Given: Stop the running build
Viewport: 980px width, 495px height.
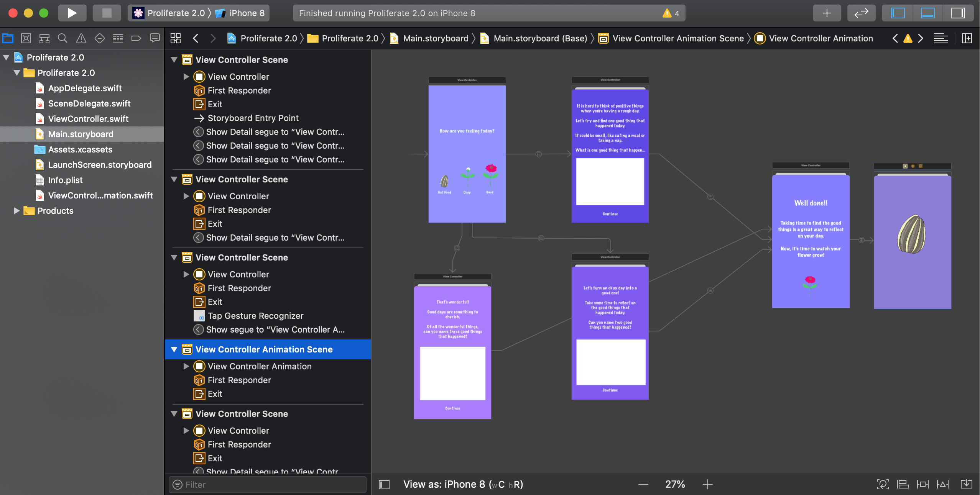Looking at the screenshot, I should (107, 13).
